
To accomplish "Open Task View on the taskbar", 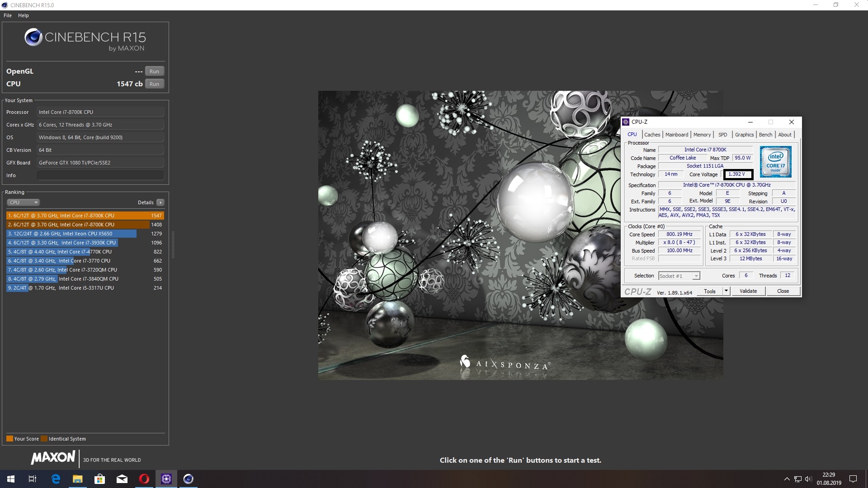I will click(33, 479).
